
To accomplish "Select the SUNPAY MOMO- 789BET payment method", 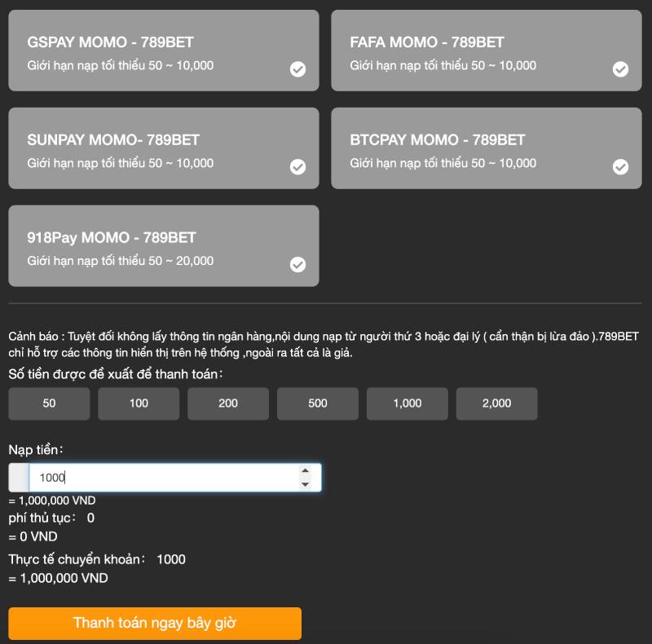I will (x=163, y=147).
